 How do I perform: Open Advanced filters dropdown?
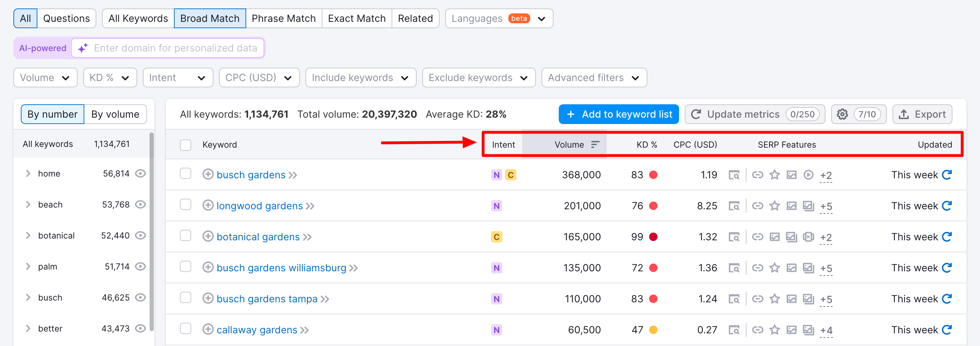pyautogui.click(x=594, y=78)
